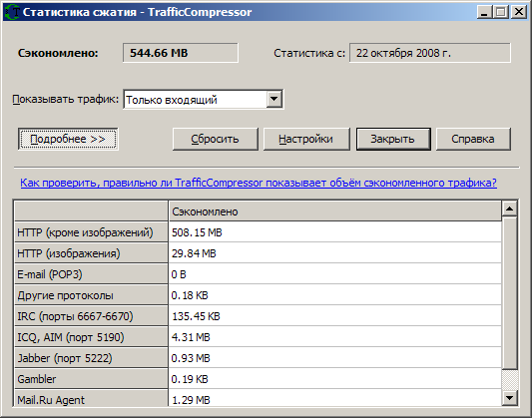Click the '22 октября 2008 г.' date field

pos(430,53)
